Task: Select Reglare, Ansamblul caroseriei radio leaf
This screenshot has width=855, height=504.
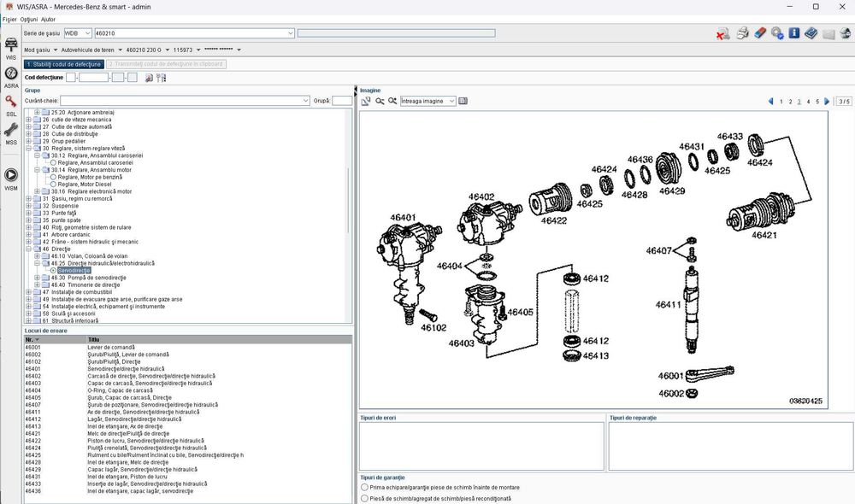Action: coord(53,162)
